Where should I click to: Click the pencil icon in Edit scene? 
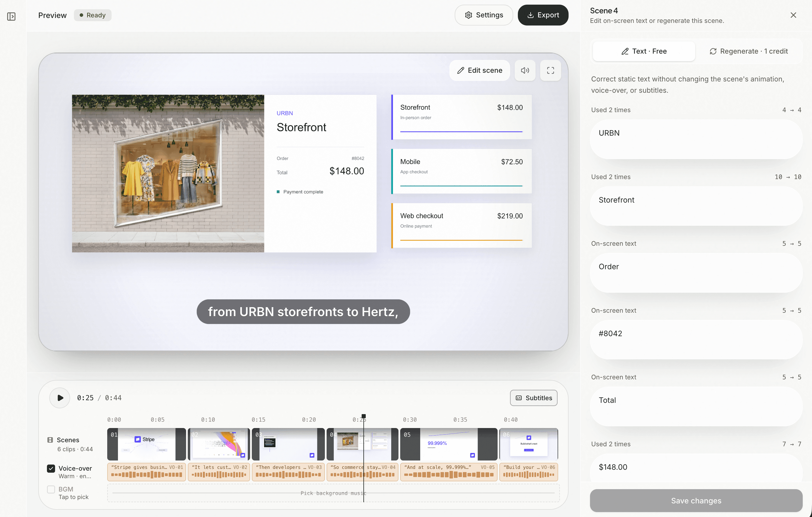pyautogui.click(x=461, y=70)
